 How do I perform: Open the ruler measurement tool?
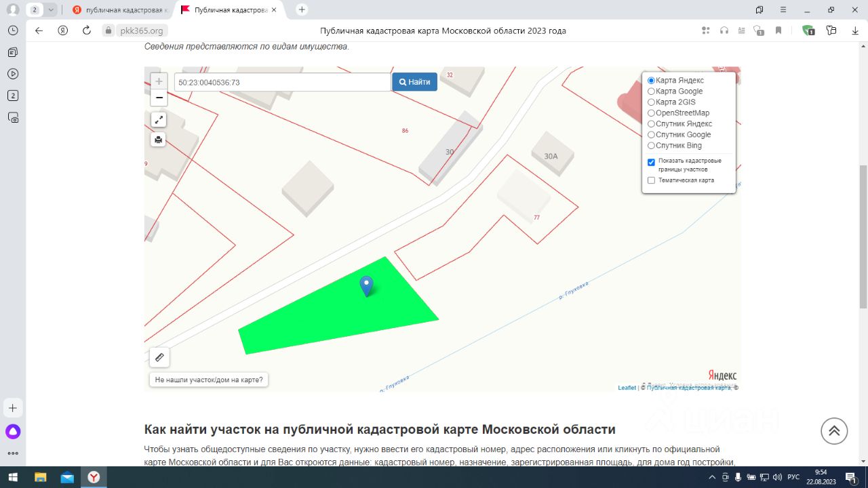pos(159,357)
